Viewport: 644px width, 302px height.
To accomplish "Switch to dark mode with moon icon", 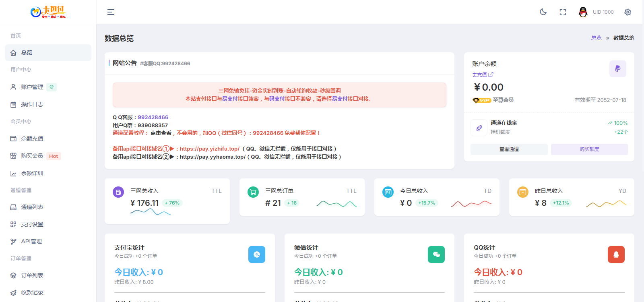I will click(x=543, y=12).
